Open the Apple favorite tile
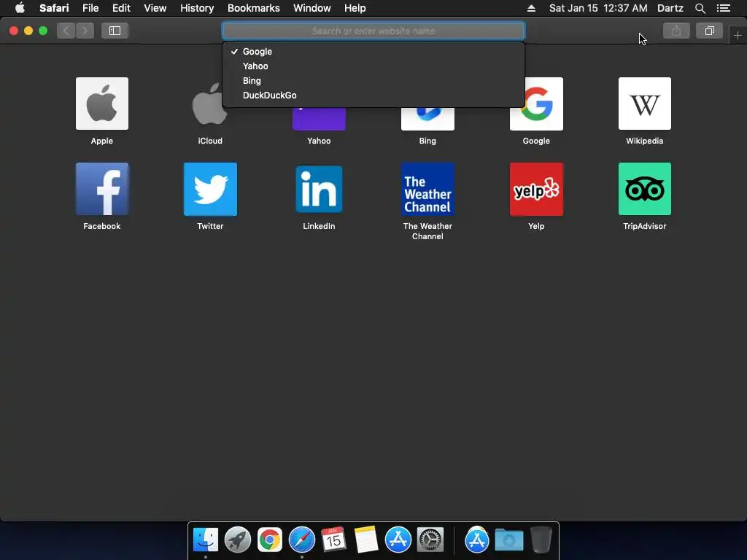This screenshot has width=747, height=560. [x=102, y=104]
